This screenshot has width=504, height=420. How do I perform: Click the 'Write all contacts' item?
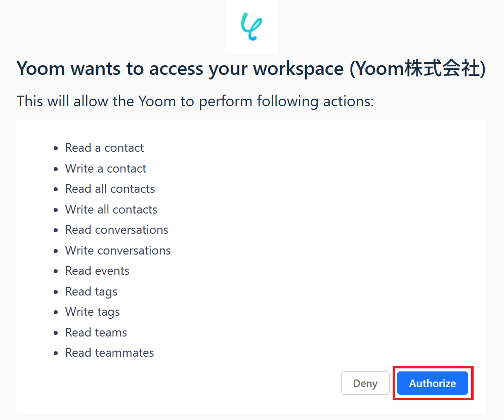pyautogui.click(x=111, y=209)
